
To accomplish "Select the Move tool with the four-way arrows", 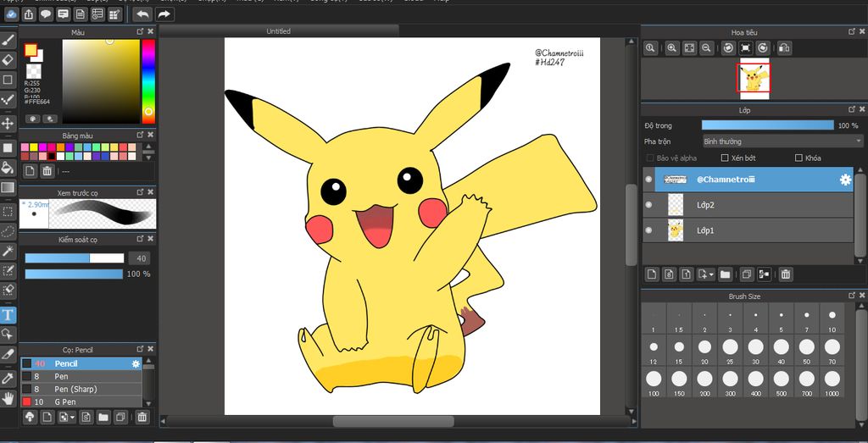I will click(8, 123).
